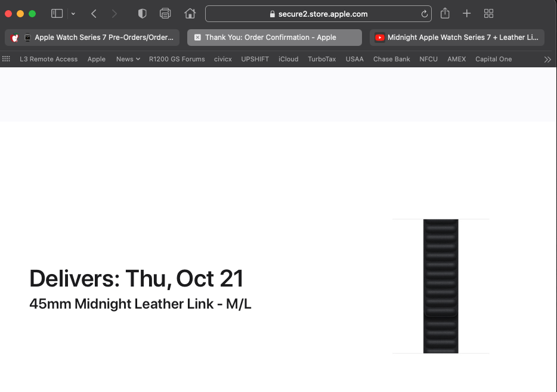Viewport: 557px width, 392px height.
Task: Click the address bar showing secure2.store.apple.com
Action: point(318,14)
